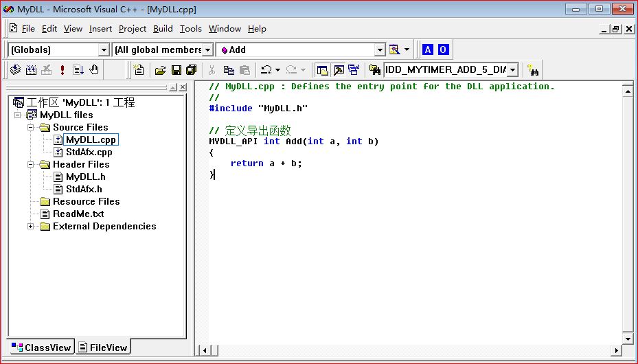The height and width of the screenshot is (364, 638).
Task: Click the Compile icon in Build toolbar
Action: point(16,70)
